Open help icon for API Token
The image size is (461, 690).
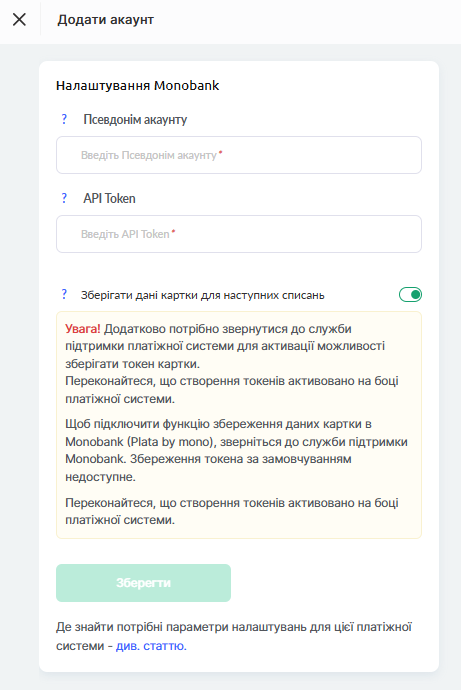pyautogui.click(x=64, y=198)
